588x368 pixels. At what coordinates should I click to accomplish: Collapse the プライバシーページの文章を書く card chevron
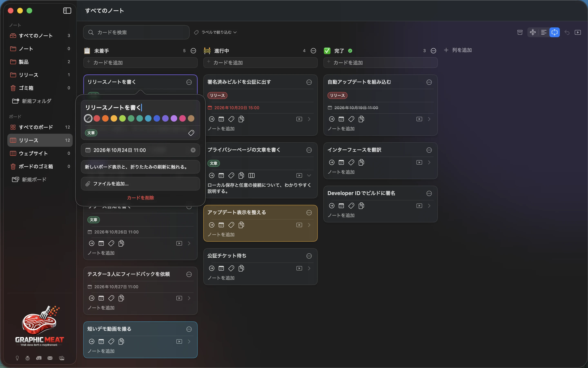pyautogui.click(x=309, y=175)
